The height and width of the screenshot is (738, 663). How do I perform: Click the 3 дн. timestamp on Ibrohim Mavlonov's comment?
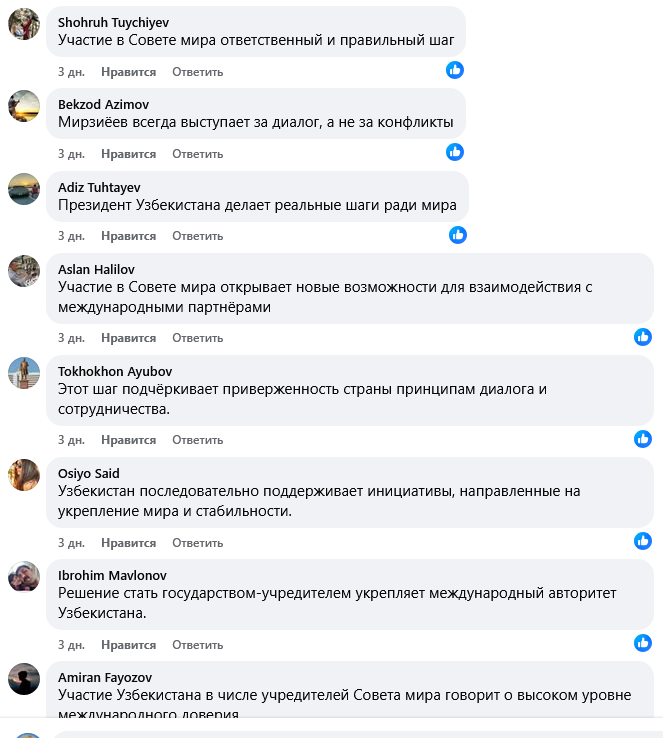(71, 644)
